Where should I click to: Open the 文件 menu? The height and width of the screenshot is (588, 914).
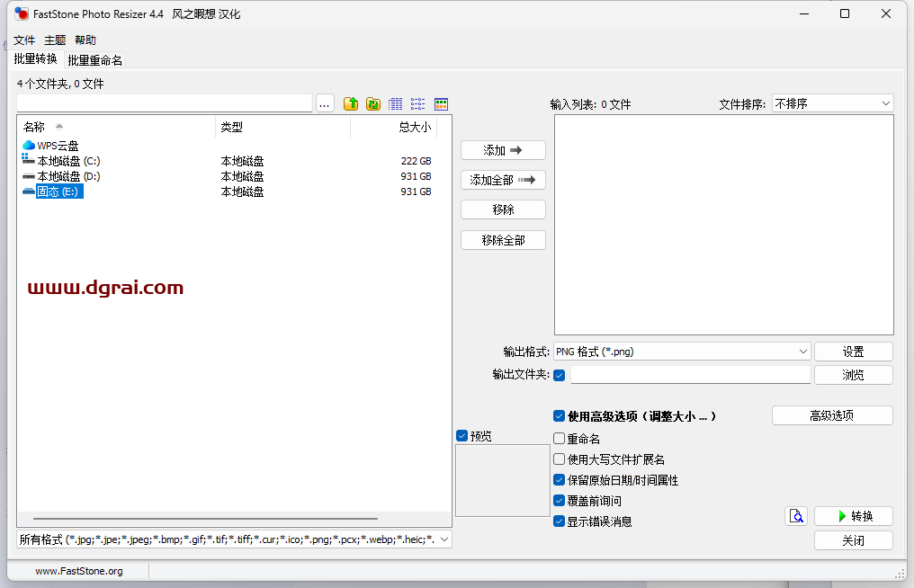click(24, 40)
